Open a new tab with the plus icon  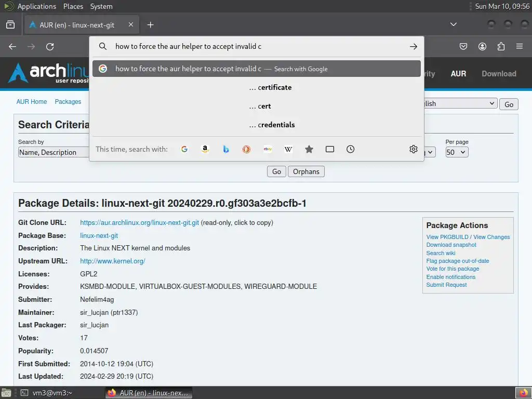(x=150, y=25)
